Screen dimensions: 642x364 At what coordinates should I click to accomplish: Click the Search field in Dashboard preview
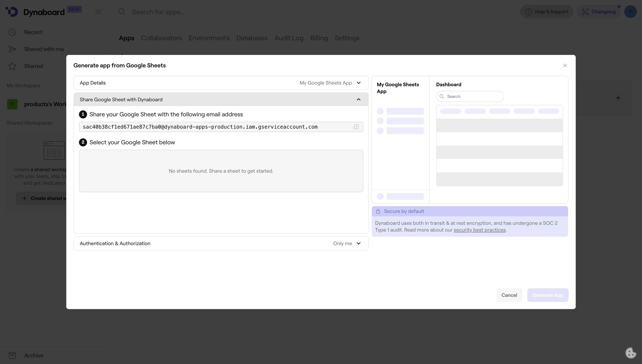pyautogui.click(x=470, y=96)
